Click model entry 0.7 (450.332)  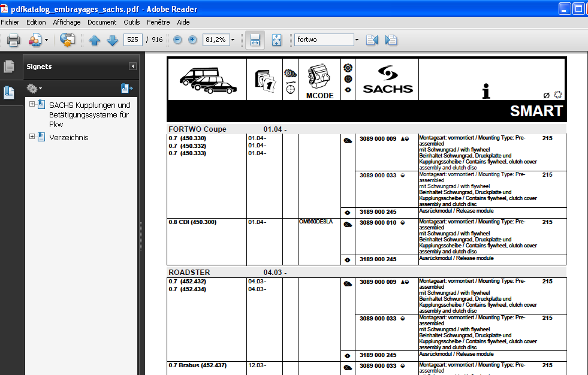pos(187,146)
